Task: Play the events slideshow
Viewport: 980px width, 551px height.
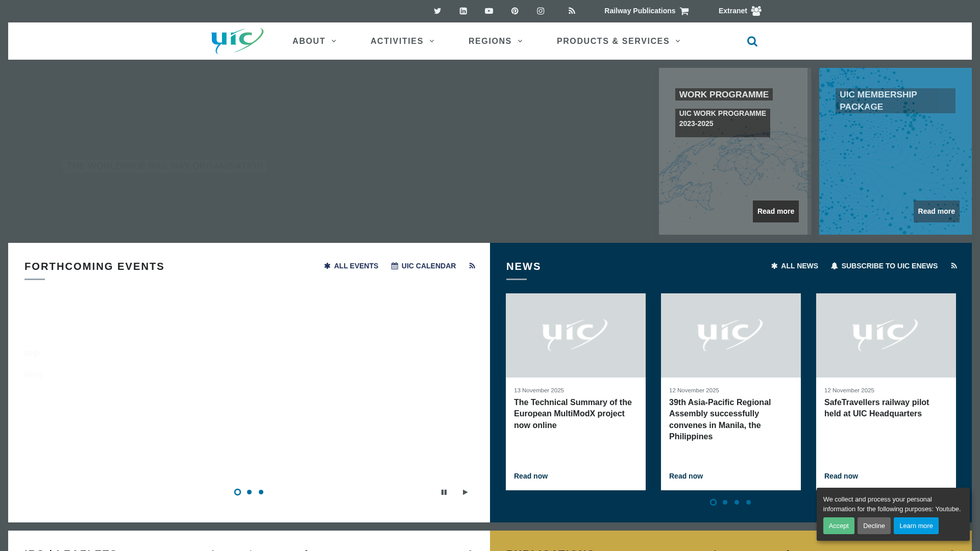Action: click(464, 492)
